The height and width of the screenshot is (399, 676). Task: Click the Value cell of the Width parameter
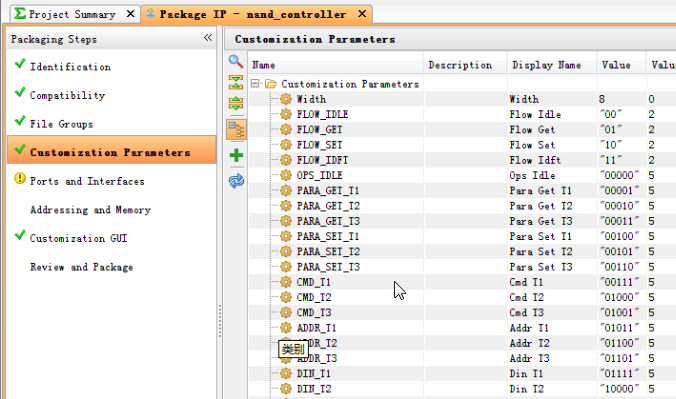621,99
